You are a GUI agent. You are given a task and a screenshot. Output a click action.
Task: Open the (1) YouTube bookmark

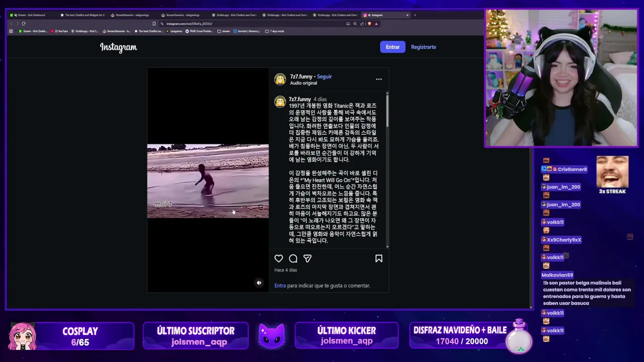click(59, 31)
